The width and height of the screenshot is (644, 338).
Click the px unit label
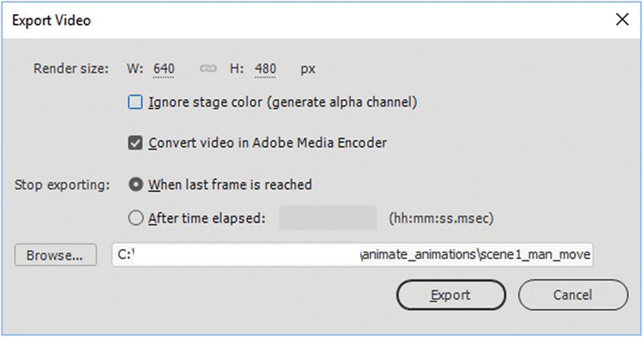pos(308,69)
